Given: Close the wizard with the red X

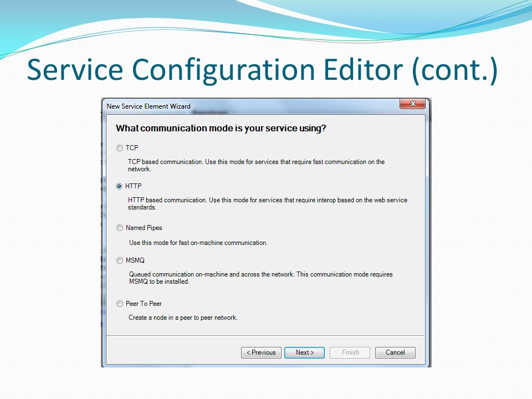Looking at the screenshot, I should [x=412, y=104].
